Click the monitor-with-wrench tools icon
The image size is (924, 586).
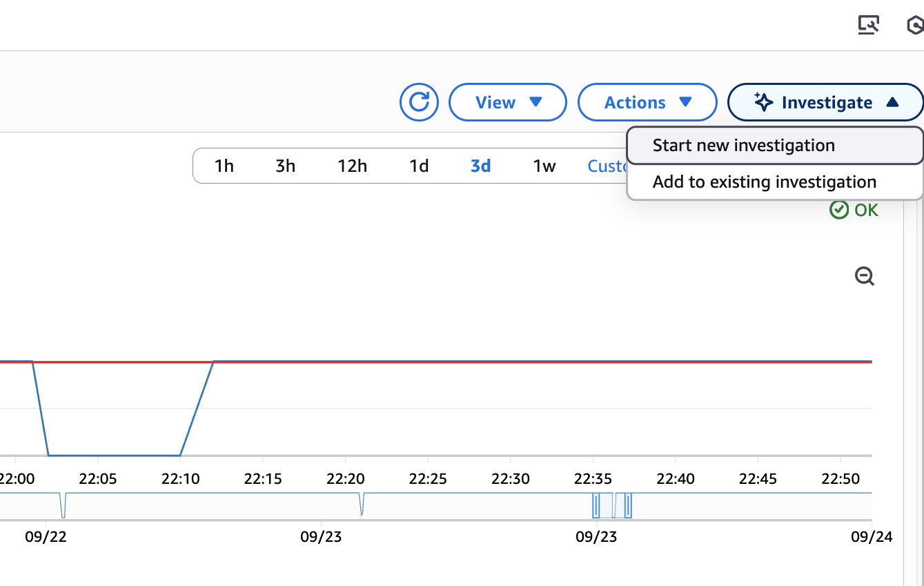pos(869,25)
